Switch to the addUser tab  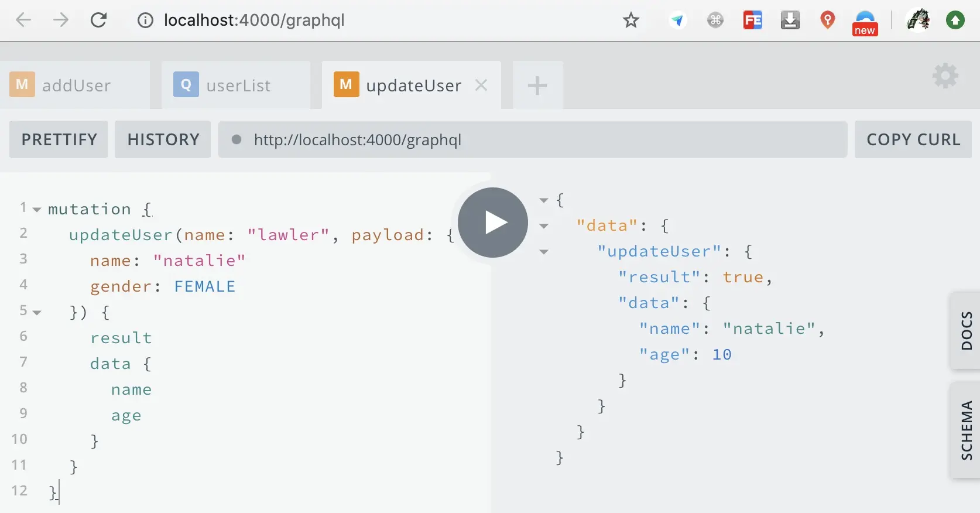[75, 85]
